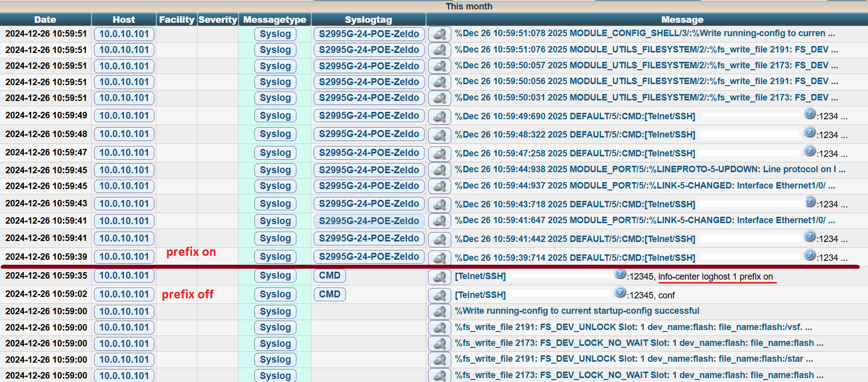The height and width of the screenshot is (382, 868).
Task: Click the blue globe icon in 10:59:43:718 message
Action: tap(810, 201)
